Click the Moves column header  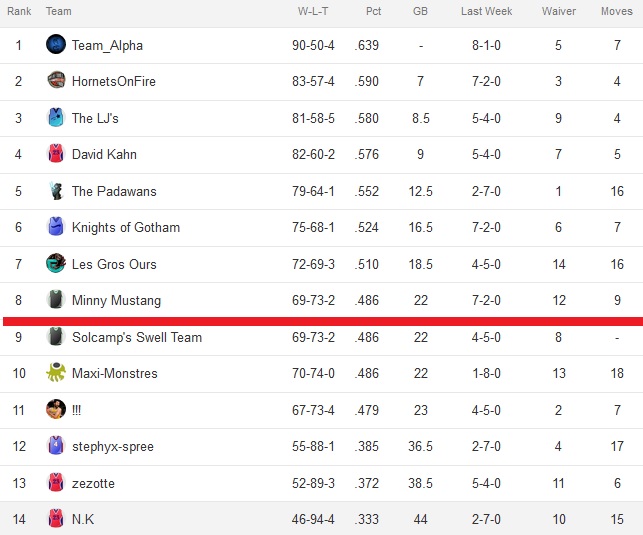(617, 11)
